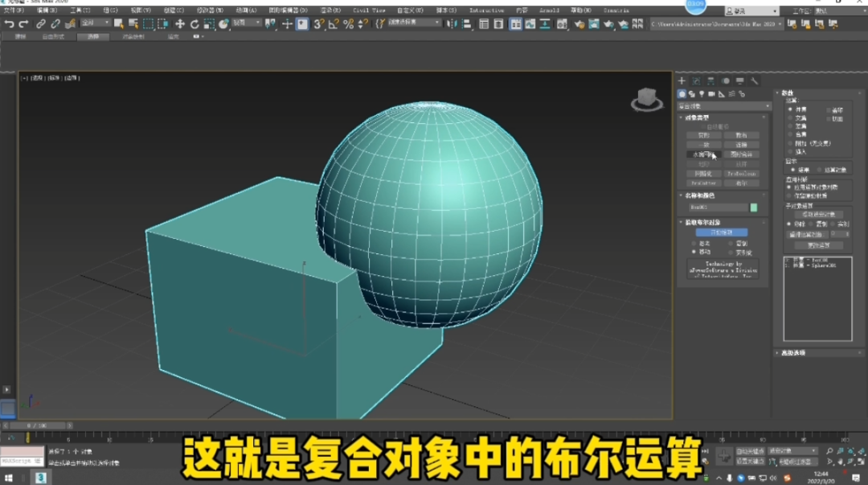The height and width of the screenshot is (485, 868).
Task: Click the ProCutter object type button
Action: point(704,183)
